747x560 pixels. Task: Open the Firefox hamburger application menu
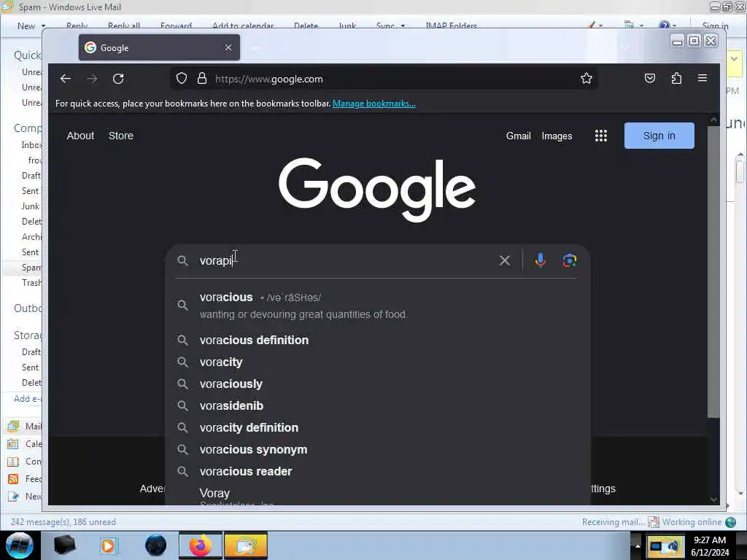coord(703,78)
